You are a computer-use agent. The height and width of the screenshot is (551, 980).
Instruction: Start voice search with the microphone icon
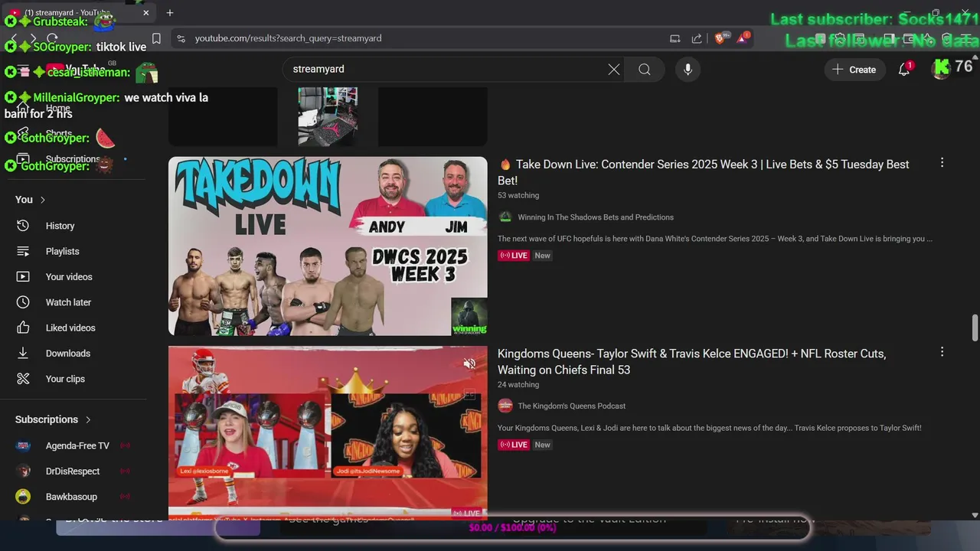click(688, 70)
